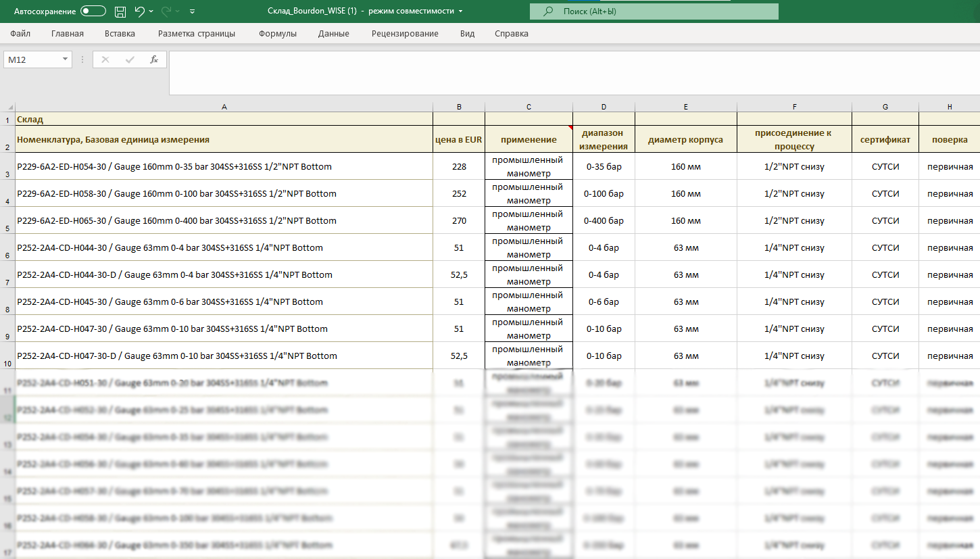Expand file name dropdown after режим совместимости
This screenshot has height=559, width=980.
[x=461, y=11]
